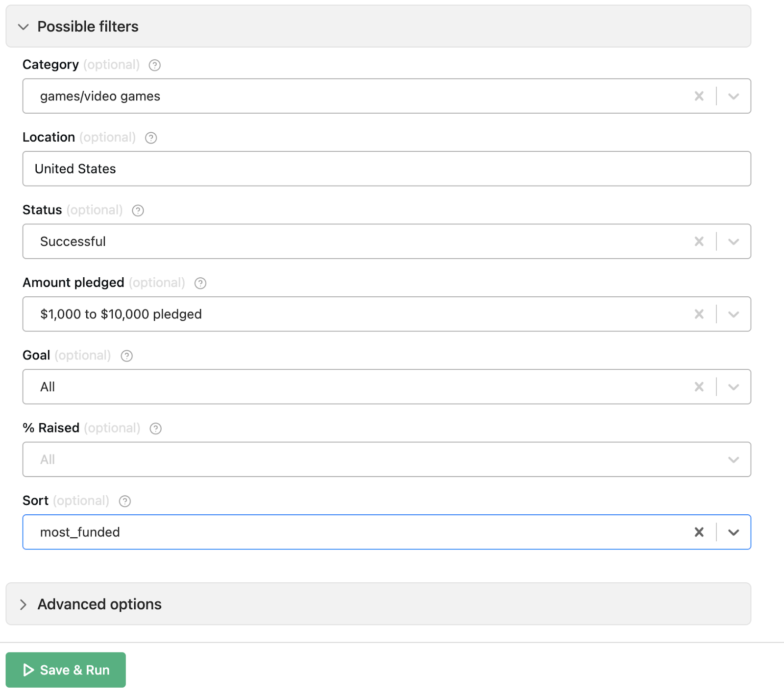Image resolution: width=784 pixels, height=696 pixels.
Task: Open the % Raised dropdown
Action: [x=733, y=459]
